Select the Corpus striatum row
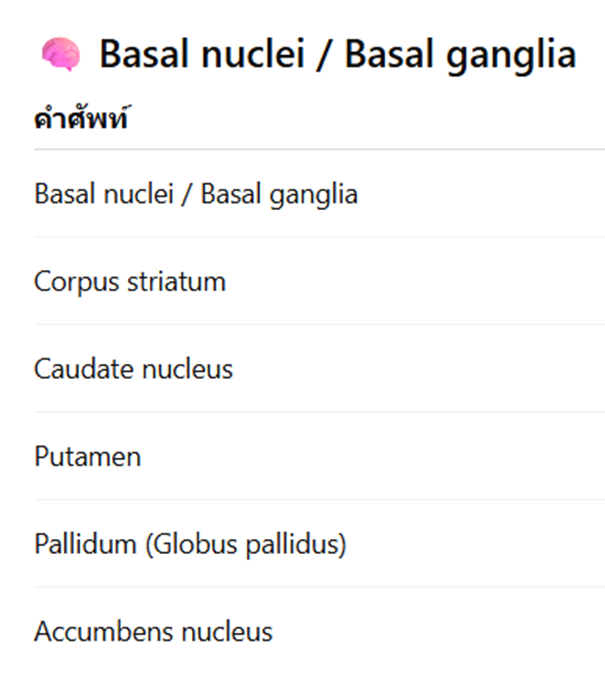Image resolution: width=605 pixels, height=688 pixels. 130,282
